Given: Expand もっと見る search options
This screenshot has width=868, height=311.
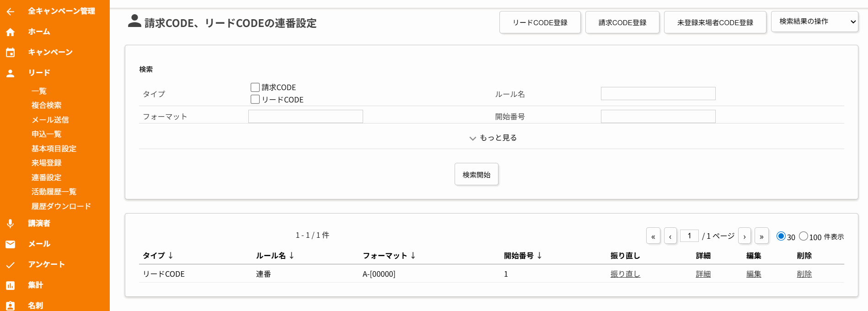Looking at the screenshot, I should (493, 138).
